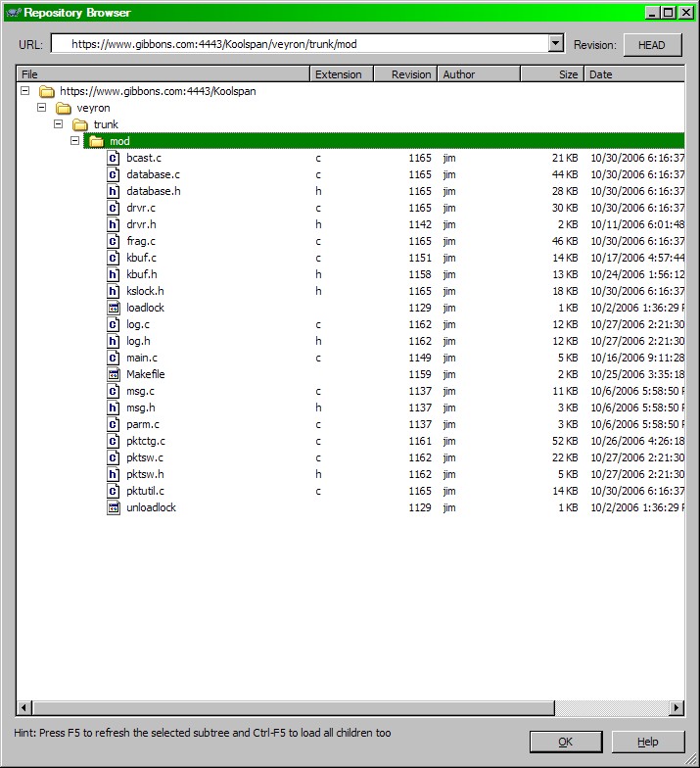Click the pktutil.c file icon
This screenshot has width=700, height=768.
coord(114,491)
